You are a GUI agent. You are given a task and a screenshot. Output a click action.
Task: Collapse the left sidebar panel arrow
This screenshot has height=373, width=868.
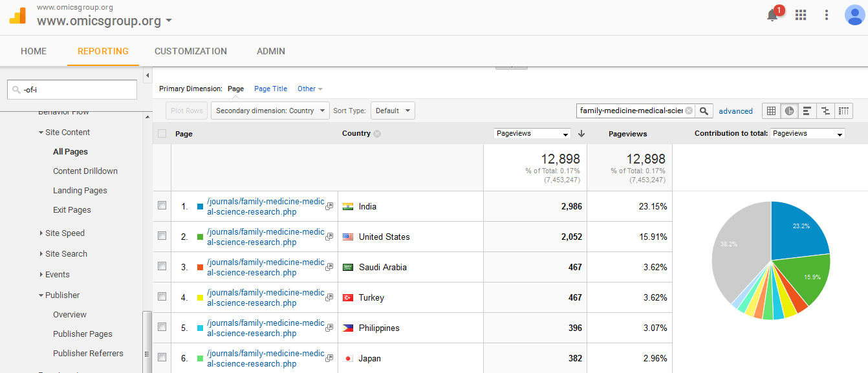tap(147, 76)
